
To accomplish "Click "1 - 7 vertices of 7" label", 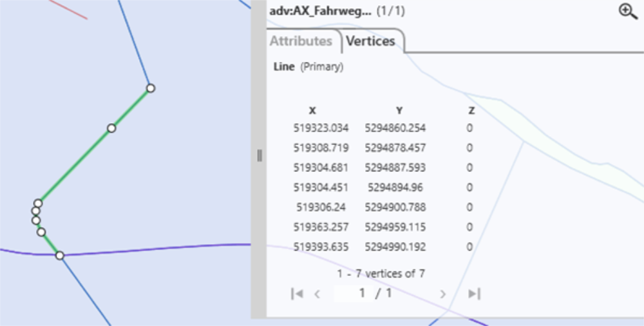I will 381,273.
